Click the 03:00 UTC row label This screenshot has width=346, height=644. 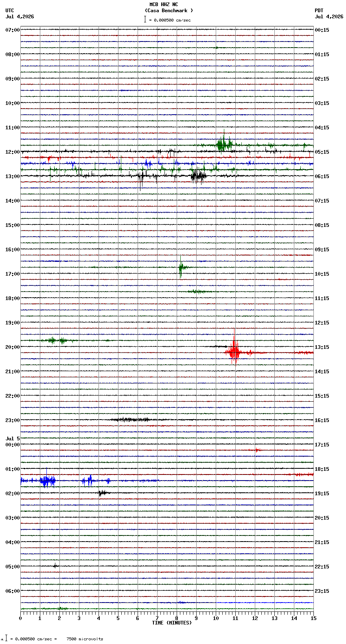pyautogui.click(x=13, y=518)
